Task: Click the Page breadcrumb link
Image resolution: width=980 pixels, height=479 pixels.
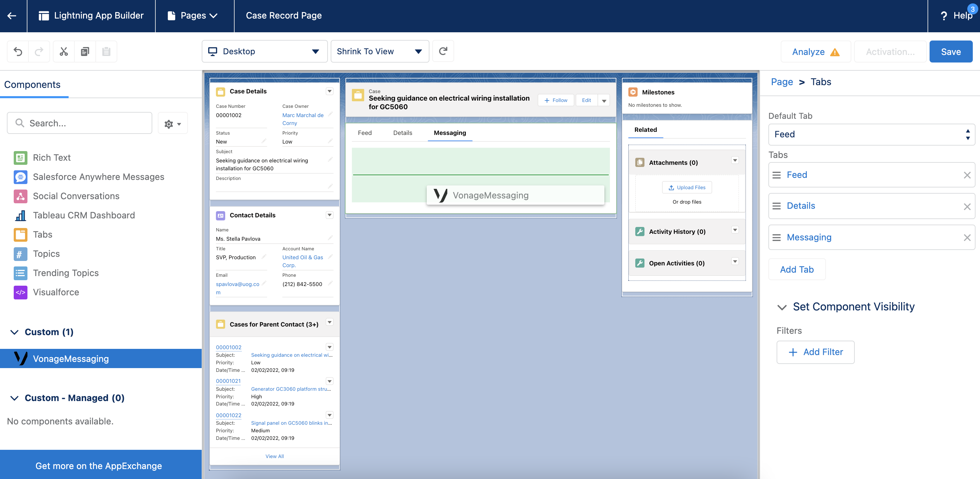Action: tap(782, 82)
